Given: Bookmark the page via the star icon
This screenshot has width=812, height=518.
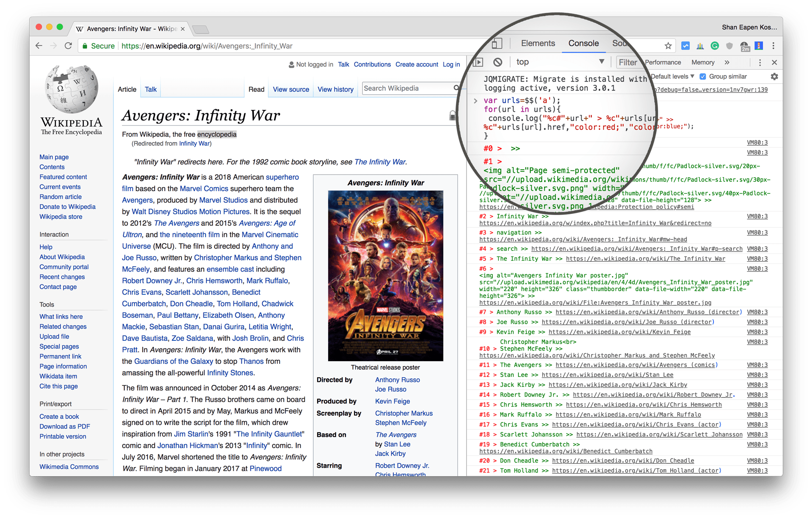Looking at the screenshot, I should (667, 46).
